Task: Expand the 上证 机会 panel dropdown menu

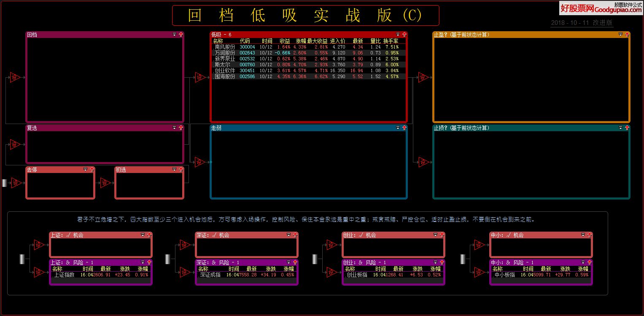Action: tap(143, 235)
